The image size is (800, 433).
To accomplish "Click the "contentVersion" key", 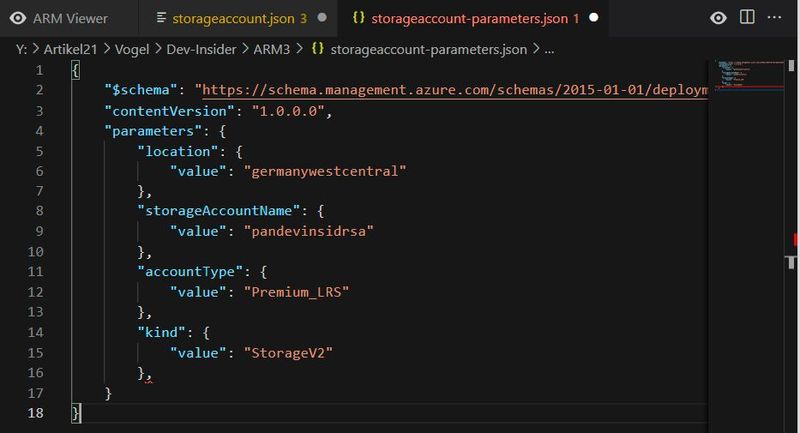I will point(169,111).
